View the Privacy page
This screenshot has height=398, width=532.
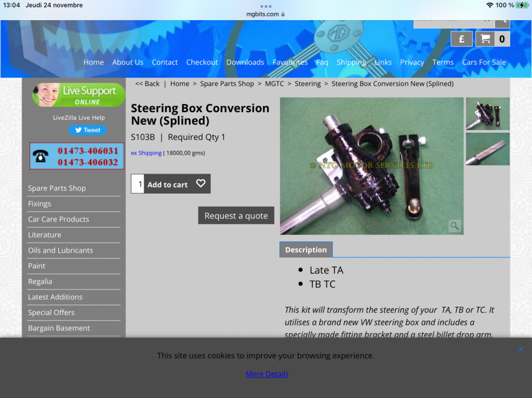click(x=412, y=62)
